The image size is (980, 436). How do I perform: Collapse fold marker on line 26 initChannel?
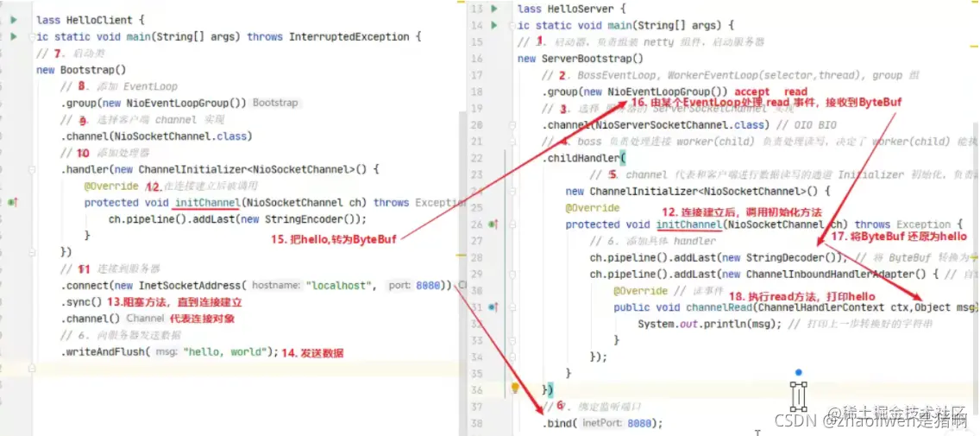(512, 224)
